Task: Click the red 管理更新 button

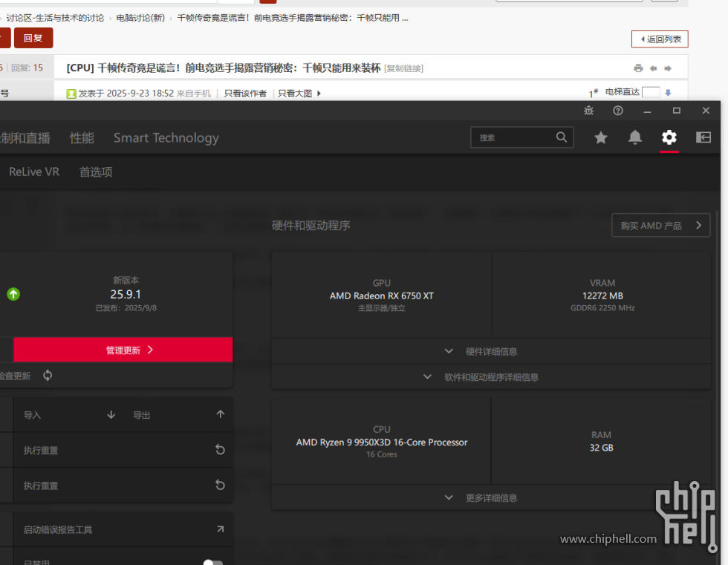Action: [123, 350]
